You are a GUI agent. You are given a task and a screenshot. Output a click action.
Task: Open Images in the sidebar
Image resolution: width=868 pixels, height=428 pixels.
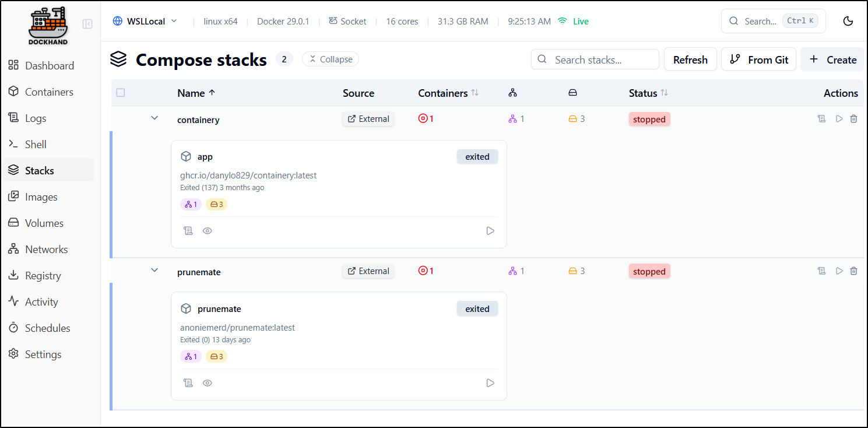tap(41, 197)
